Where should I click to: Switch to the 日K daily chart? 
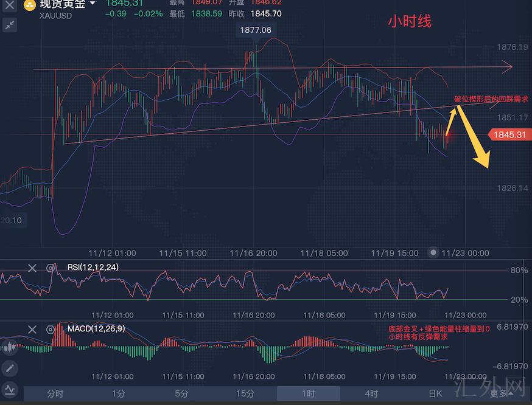pos(435,393)
